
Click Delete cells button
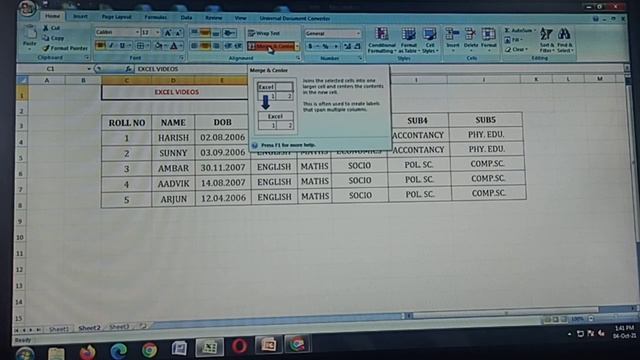(471, 39)
